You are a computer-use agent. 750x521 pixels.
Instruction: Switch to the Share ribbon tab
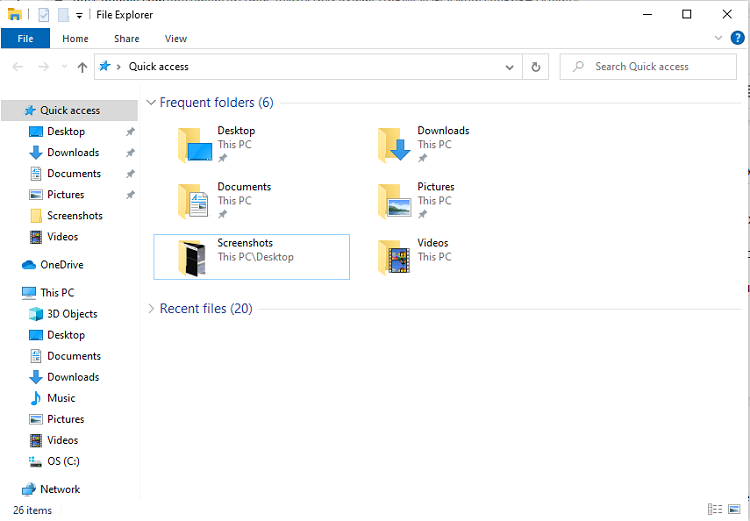click(127, 38)
